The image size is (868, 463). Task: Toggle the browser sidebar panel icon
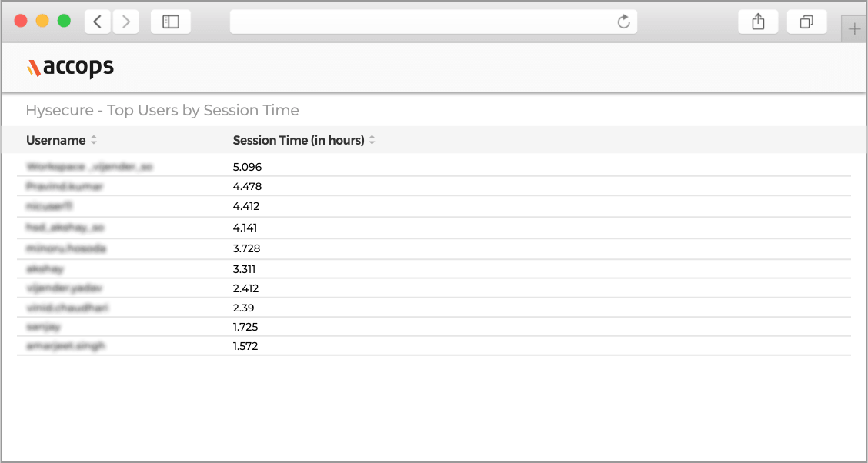pyautogui.click(x=171, y=22)
